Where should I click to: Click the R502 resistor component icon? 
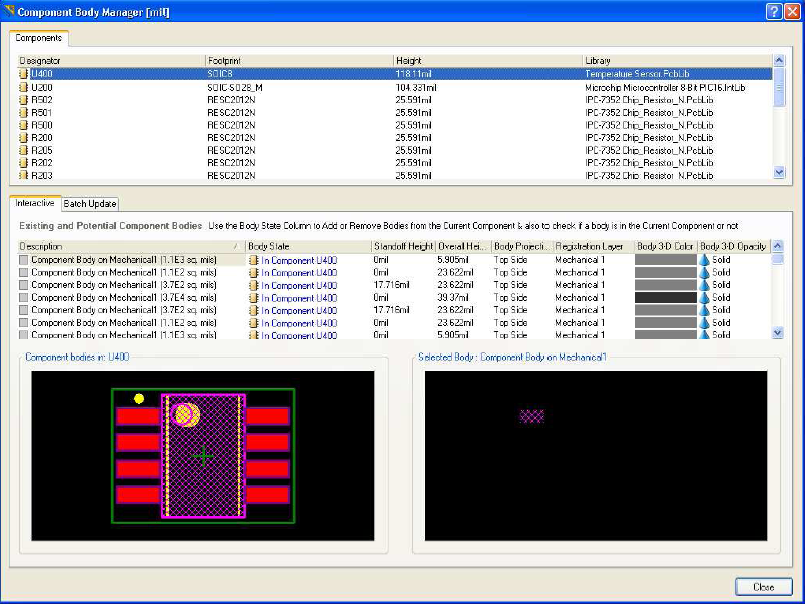(x=25, y=100)
